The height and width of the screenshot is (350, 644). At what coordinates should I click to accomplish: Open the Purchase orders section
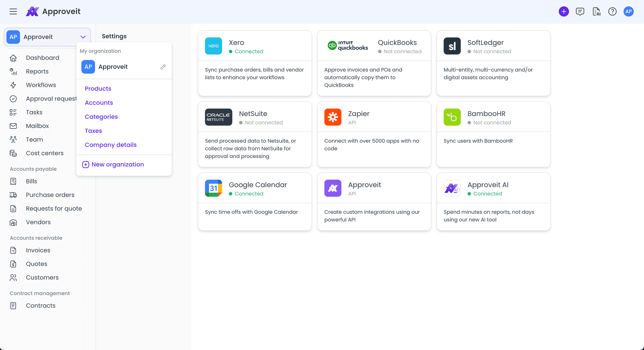[50, 195]
